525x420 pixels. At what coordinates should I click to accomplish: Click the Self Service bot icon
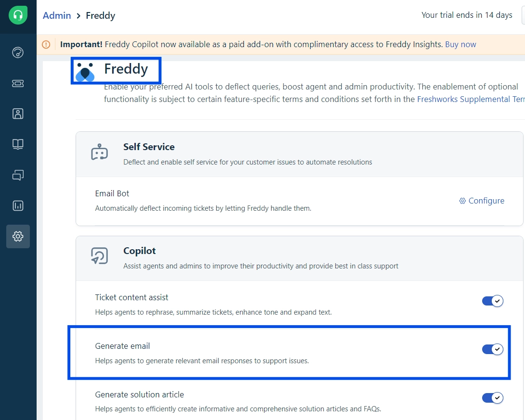pos(99,152)
